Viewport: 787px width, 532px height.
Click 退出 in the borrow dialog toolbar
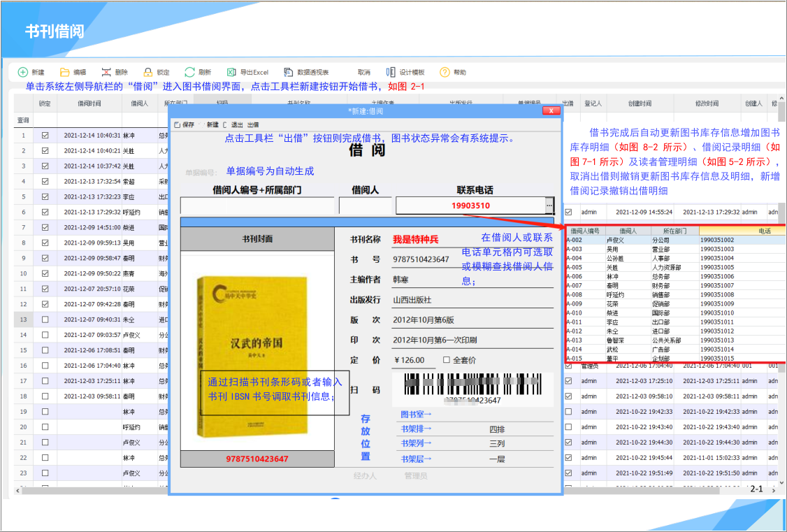237,124
